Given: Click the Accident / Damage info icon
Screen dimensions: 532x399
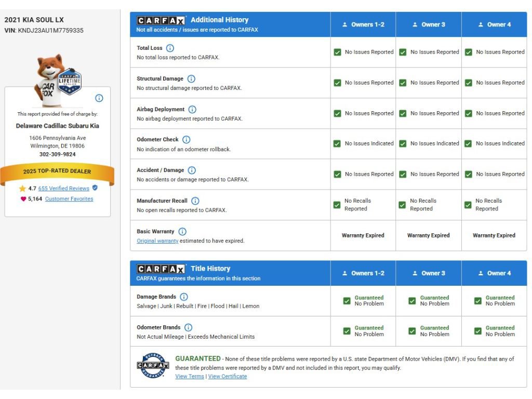Looking at the screenshot, I should tap(192, 170).
